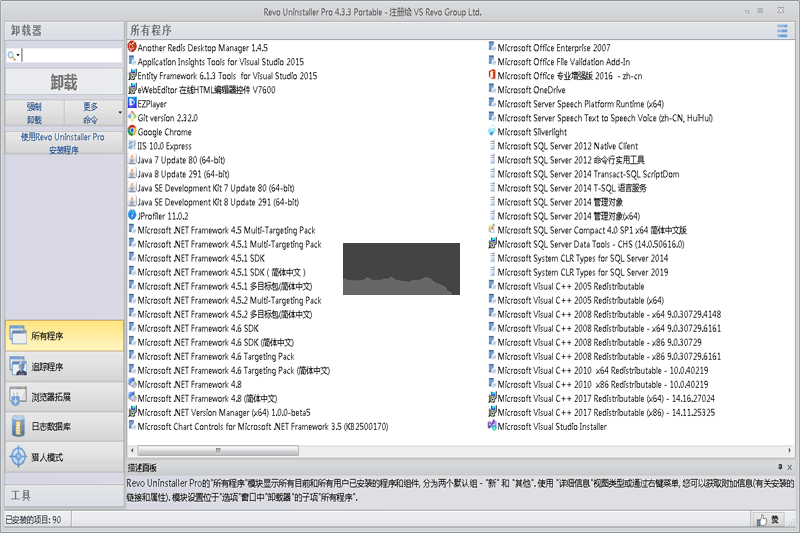Switch to the 浏览器拓展 tab

pos(64,396)
